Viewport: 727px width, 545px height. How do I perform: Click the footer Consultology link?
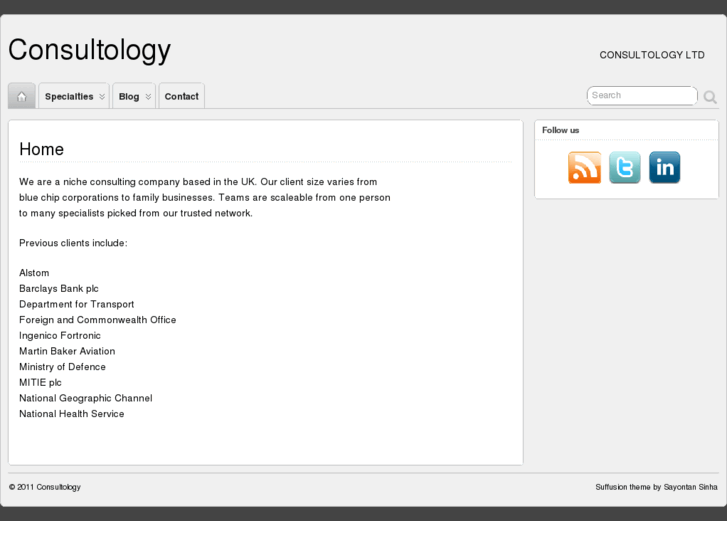tap(58, 487)
